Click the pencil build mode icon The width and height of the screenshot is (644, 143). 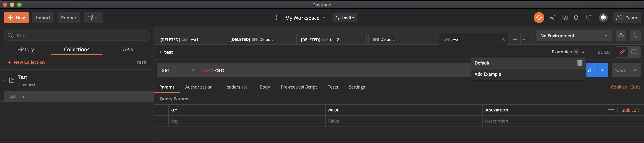[x=622, y=52]
